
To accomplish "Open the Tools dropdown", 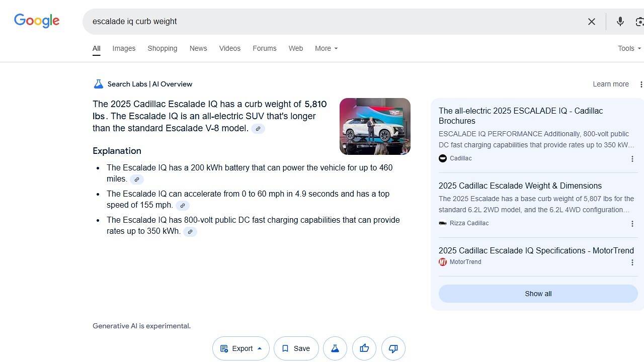I will pyautogui.click(x=629, y=48).
